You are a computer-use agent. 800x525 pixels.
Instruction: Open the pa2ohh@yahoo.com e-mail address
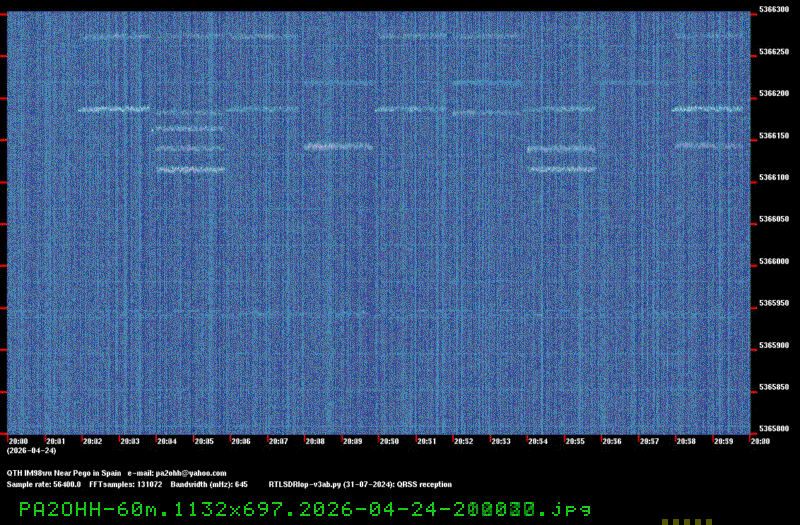point(191,473)
